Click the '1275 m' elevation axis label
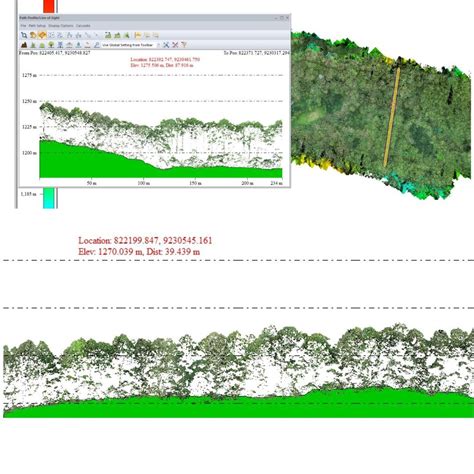The height and width of the screenshot is (474, 474). point(29,75)
